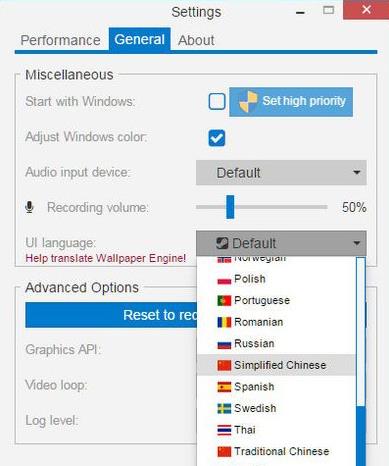Click the Swedish flag icon

pos(224,408)
